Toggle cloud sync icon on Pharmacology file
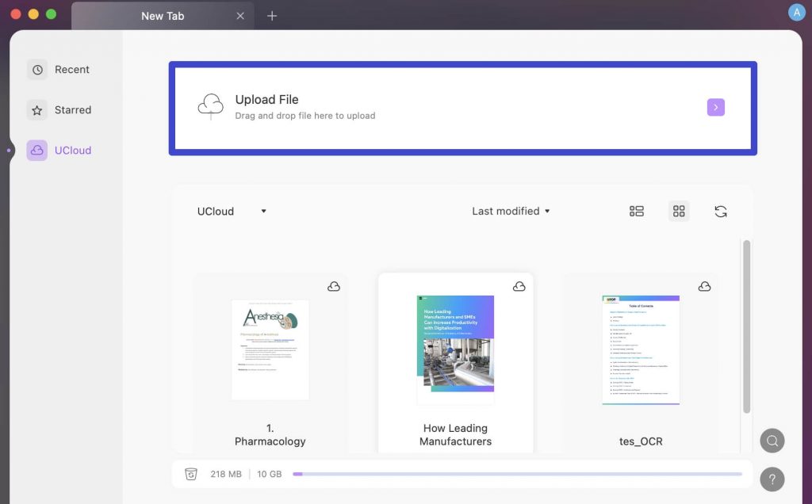 pyautogui.click(x=334, y=286)
